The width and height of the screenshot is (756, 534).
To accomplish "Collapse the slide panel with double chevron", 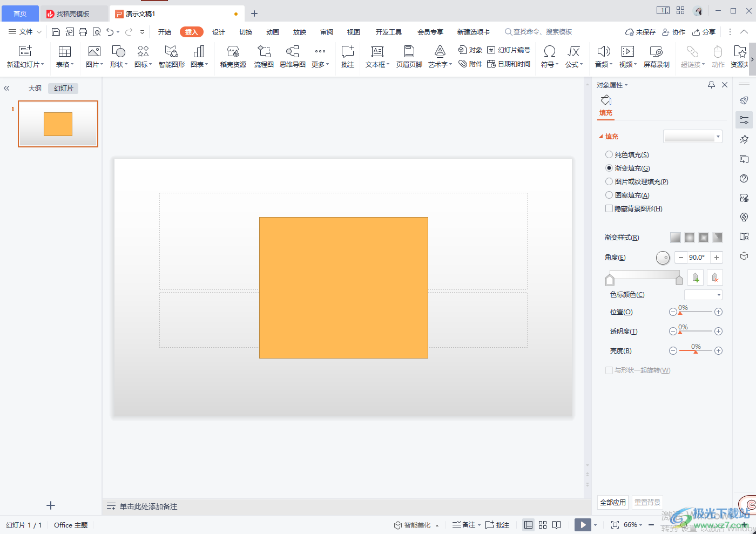I will point(7,88).
